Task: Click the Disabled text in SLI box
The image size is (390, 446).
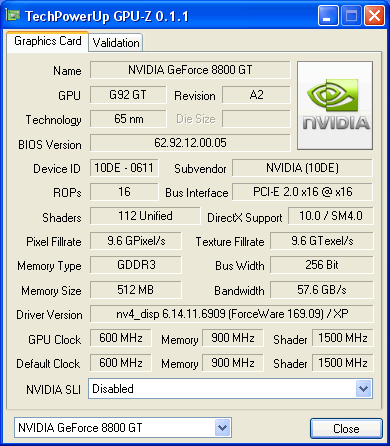Action: pyautogui.click(x=113, y=389)
